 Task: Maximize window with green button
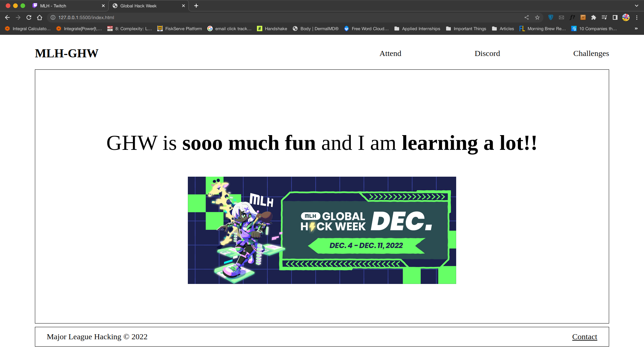(x=23, y=6)
